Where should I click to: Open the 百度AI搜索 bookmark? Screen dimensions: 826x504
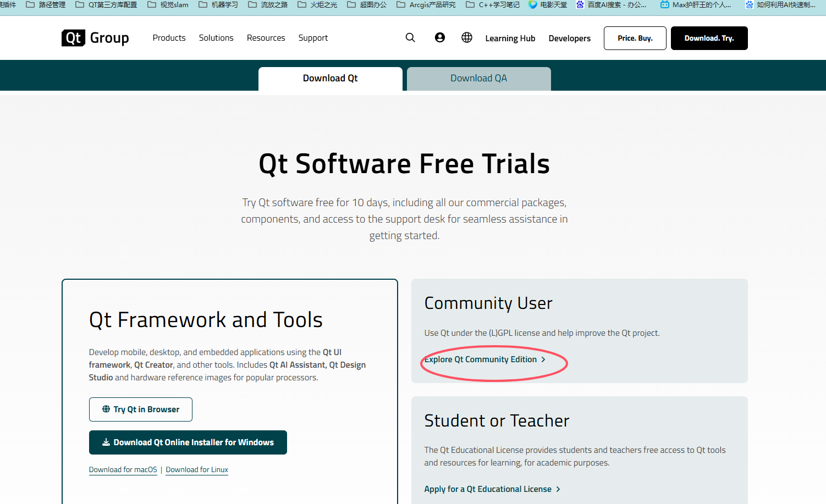(611, 4)
